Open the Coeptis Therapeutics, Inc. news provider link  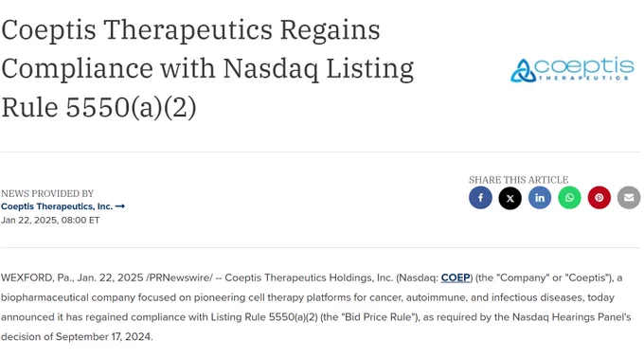57,206
